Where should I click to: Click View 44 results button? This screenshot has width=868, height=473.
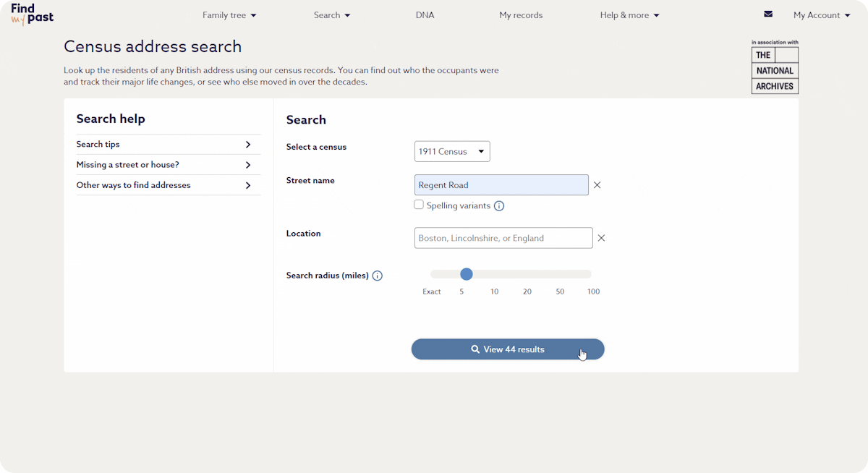(508, 349)
